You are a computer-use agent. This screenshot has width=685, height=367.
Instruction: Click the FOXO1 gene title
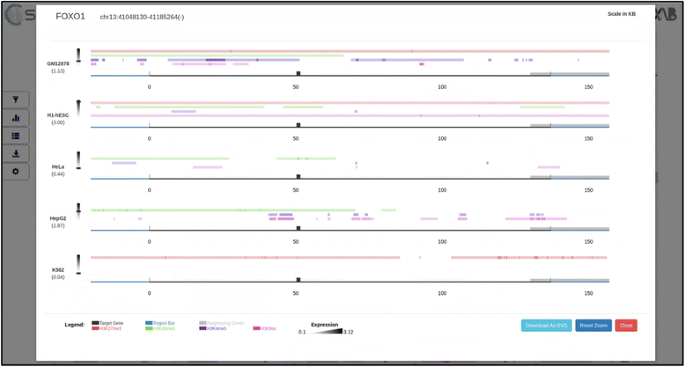[70, 17]
